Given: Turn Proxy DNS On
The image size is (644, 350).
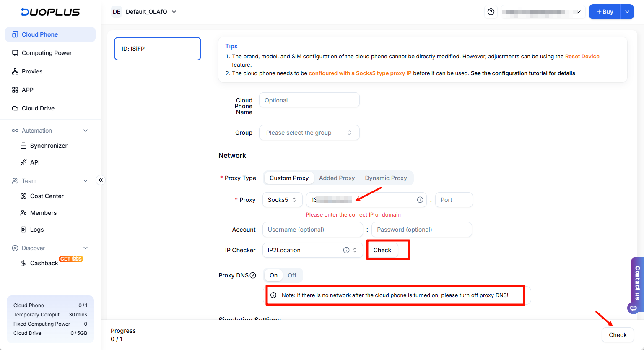Looking at the screenshot, I should pos(273,275).
